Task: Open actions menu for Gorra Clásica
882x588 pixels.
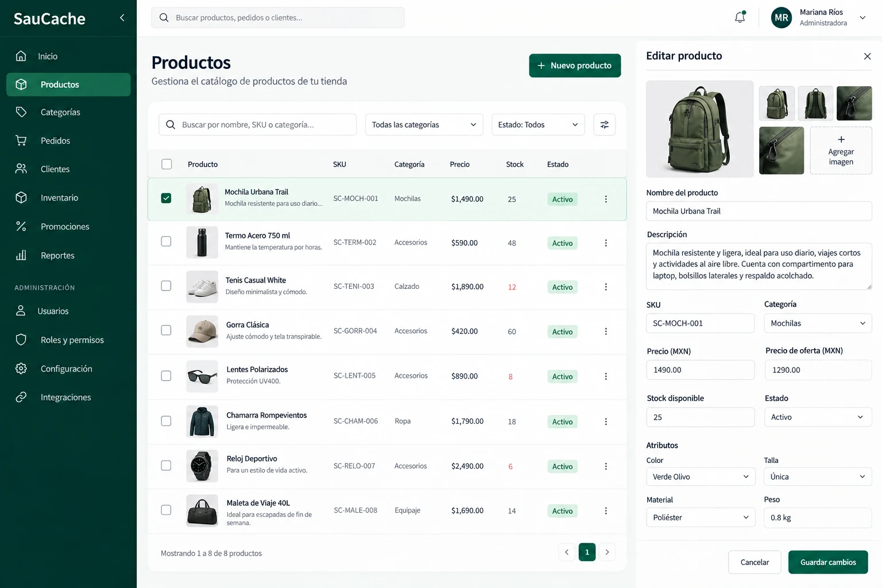Action: 606,331
